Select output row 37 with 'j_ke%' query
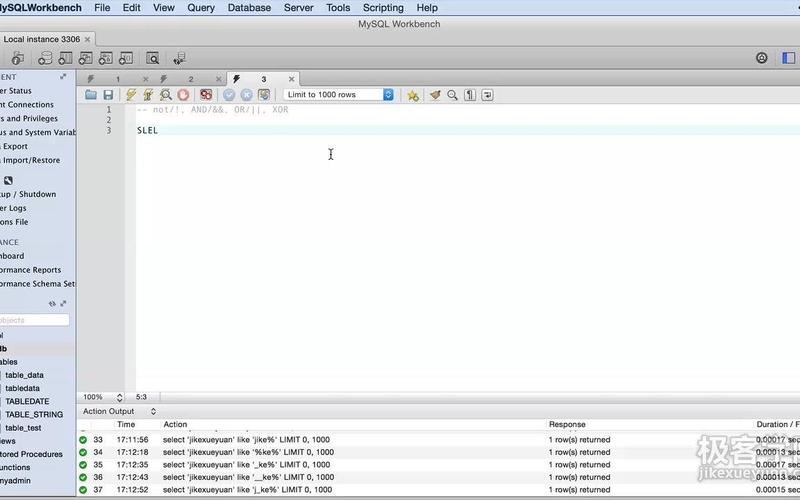 438,490
